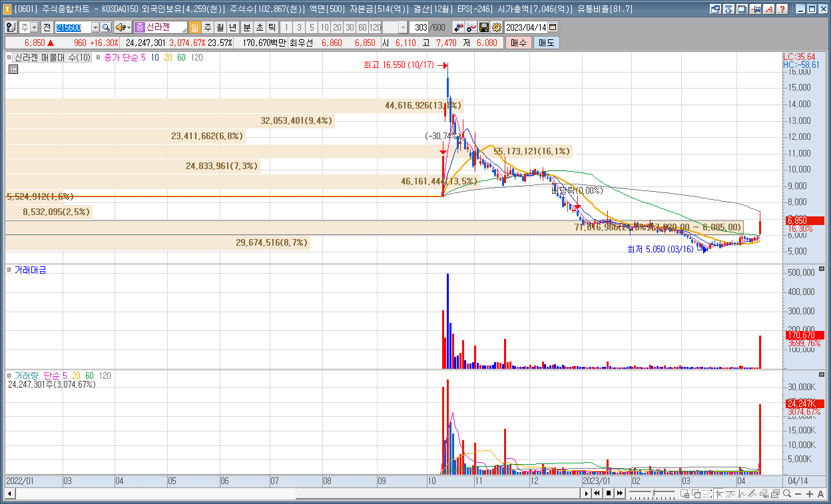Click the stop playback button
The image size is (831, 504).
tap(609, 493)
